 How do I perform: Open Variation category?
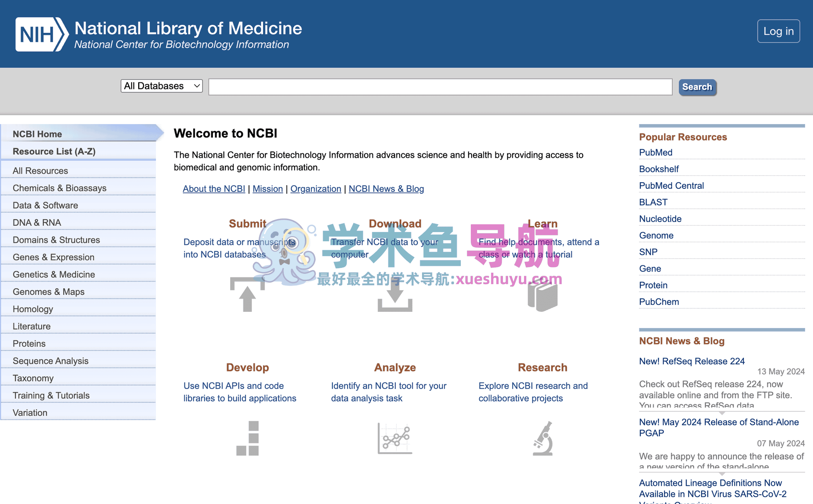click(78, 413)
